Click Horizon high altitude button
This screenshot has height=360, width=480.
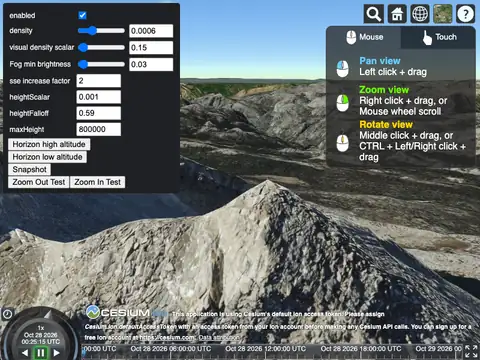pyautogui.click(x=49, y=144)
